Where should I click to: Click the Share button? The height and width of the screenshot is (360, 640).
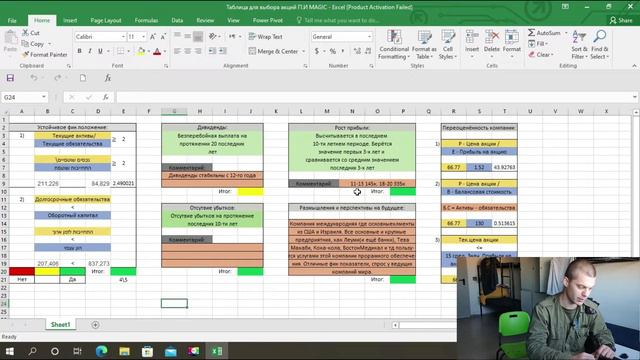coord(621,20)
